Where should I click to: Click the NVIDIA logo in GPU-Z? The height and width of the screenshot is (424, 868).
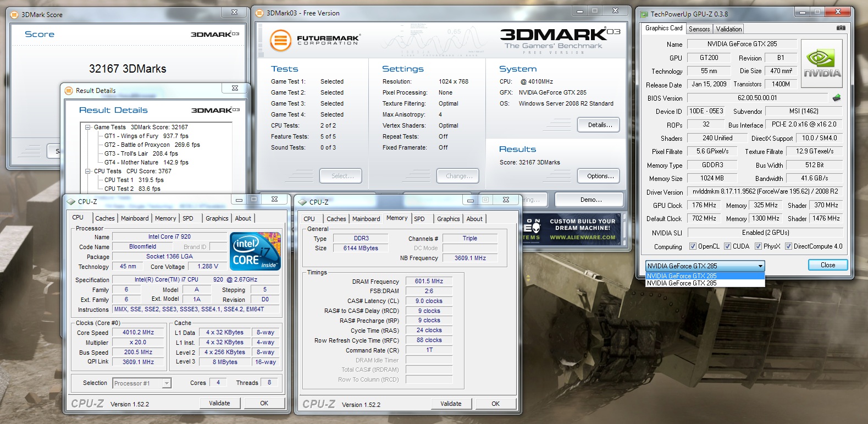pos(822,64)
